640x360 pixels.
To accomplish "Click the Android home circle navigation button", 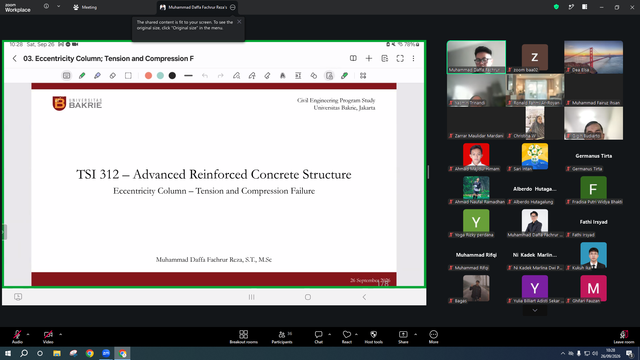I will coord(308,297).
